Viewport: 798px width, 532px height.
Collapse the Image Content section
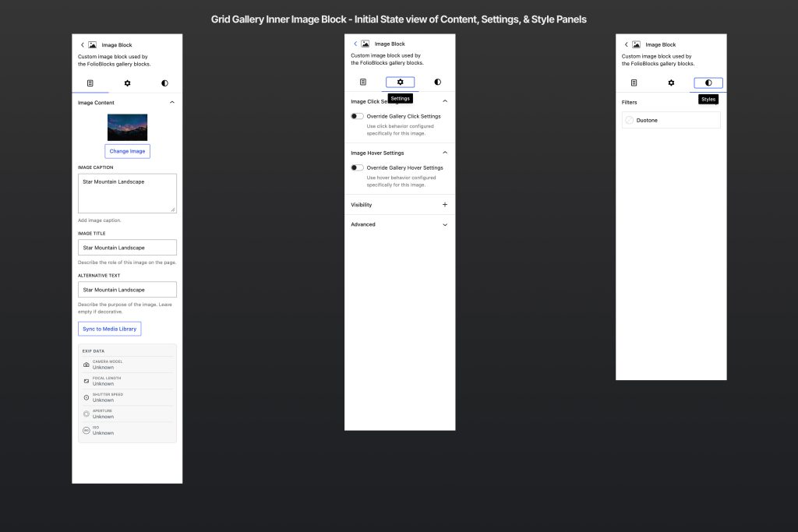click(x=172, y=102)
